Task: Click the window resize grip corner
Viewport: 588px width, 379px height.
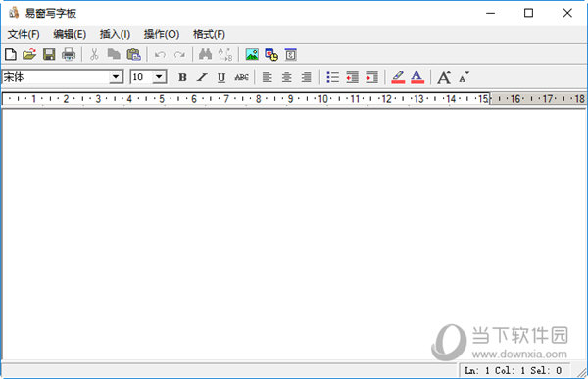Action: coord(581,372)
